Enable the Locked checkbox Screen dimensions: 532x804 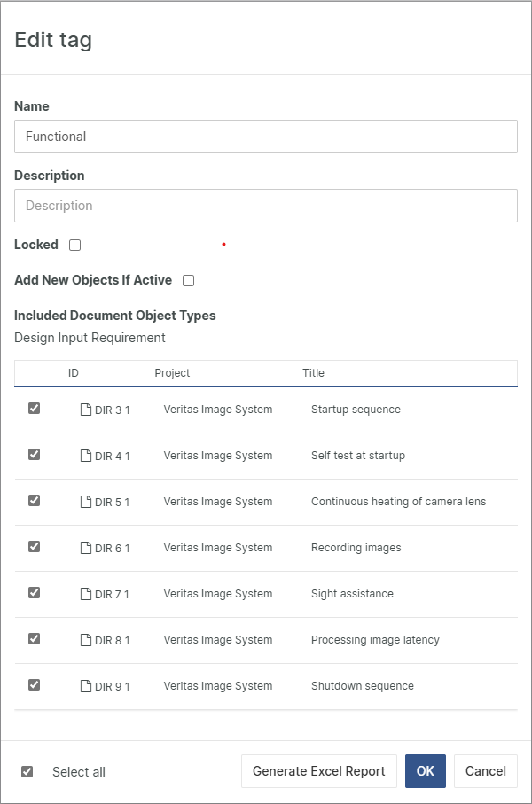coord(75,246)
